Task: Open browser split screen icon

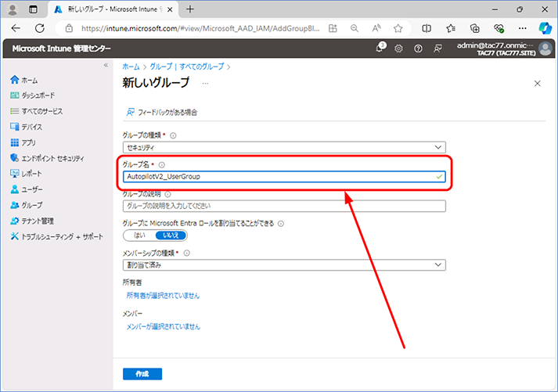Action: pos(427,28)
